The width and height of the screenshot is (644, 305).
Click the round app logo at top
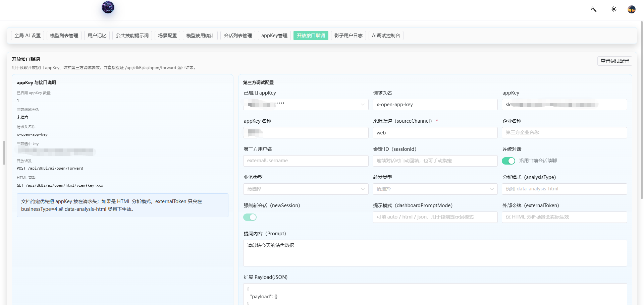tap(108, 7)
